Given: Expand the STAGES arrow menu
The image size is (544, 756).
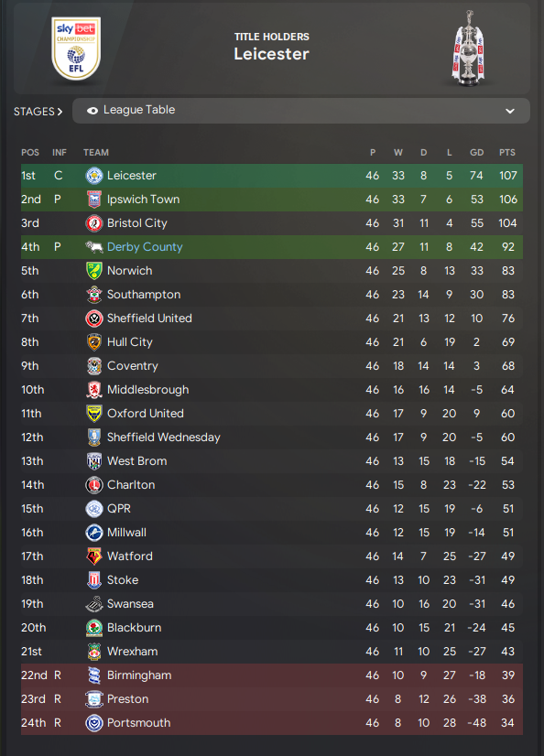Looking at the screenshot, I should coord(38,112).
